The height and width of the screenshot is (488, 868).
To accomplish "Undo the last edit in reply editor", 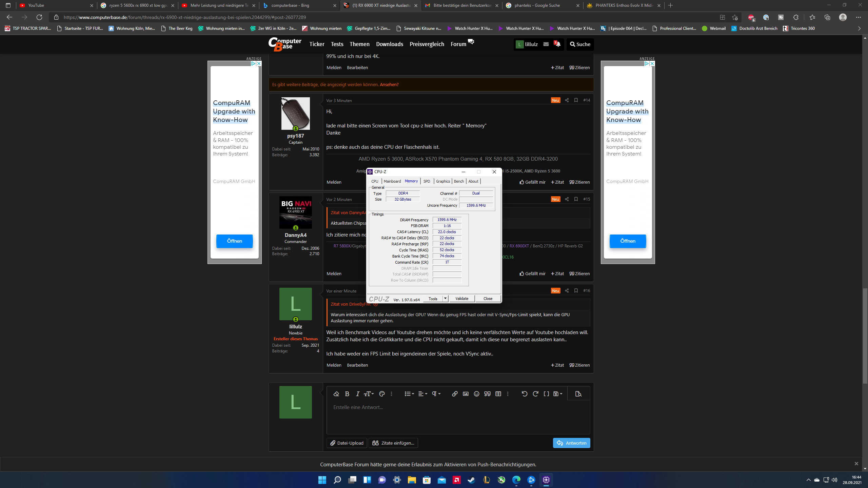I will 524,394.
